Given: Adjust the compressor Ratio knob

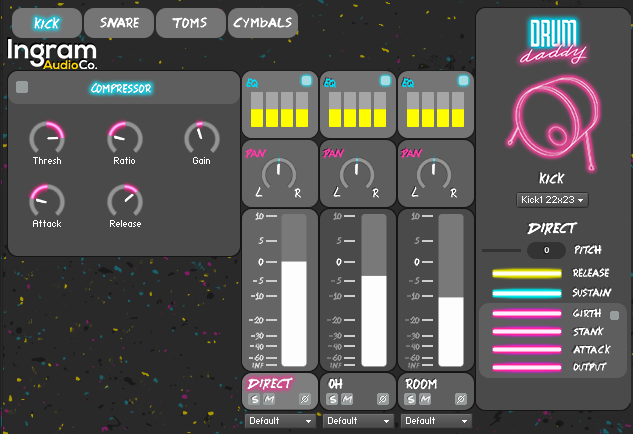Looking at the screenshot, I should tap(124, 138).
